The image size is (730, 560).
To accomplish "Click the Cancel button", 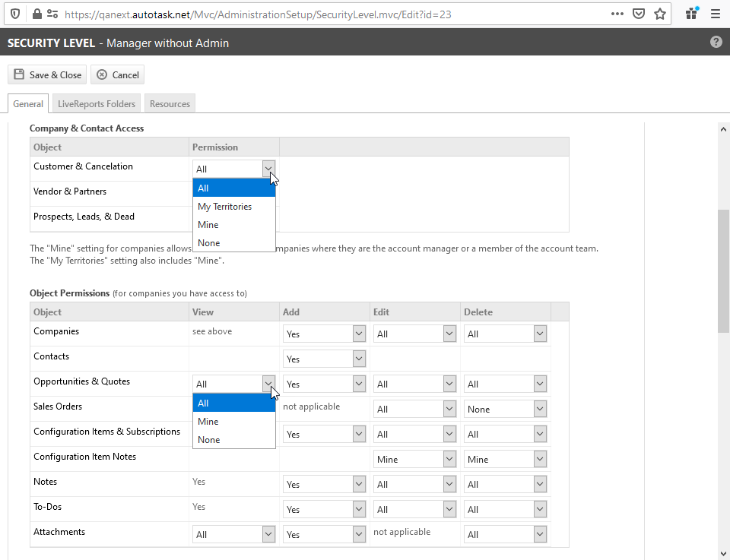I will click(117, 74).
